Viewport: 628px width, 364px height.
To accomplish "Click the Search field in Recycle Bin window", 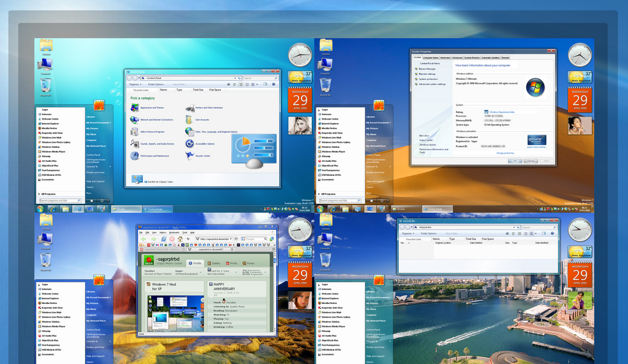I will pos(540,228).
